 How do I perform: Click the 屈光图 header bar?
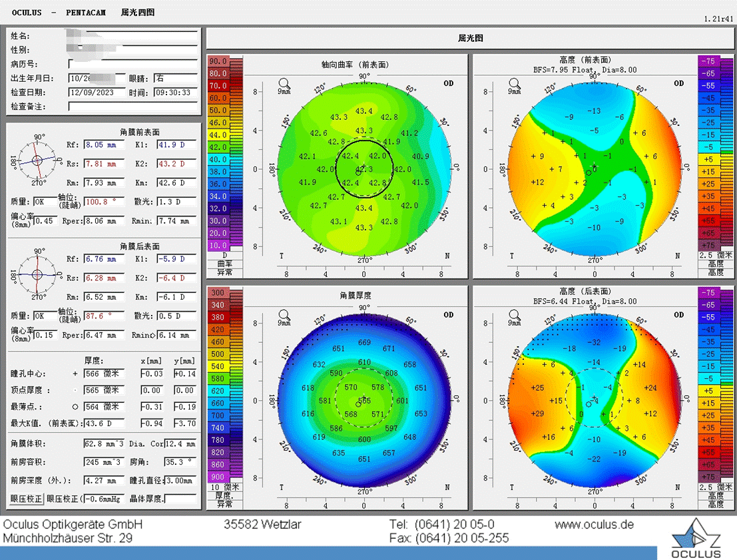(471, 38)
